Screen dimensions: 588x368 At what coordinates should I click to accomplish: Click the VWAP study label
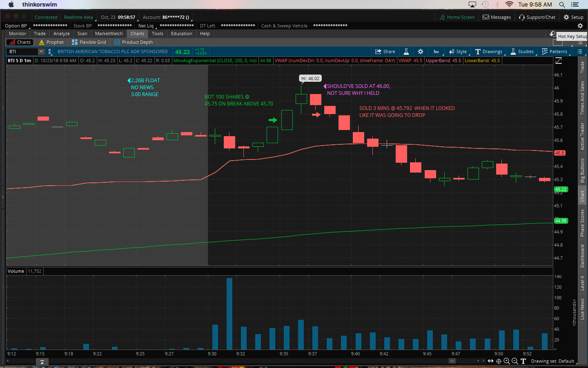335,61
